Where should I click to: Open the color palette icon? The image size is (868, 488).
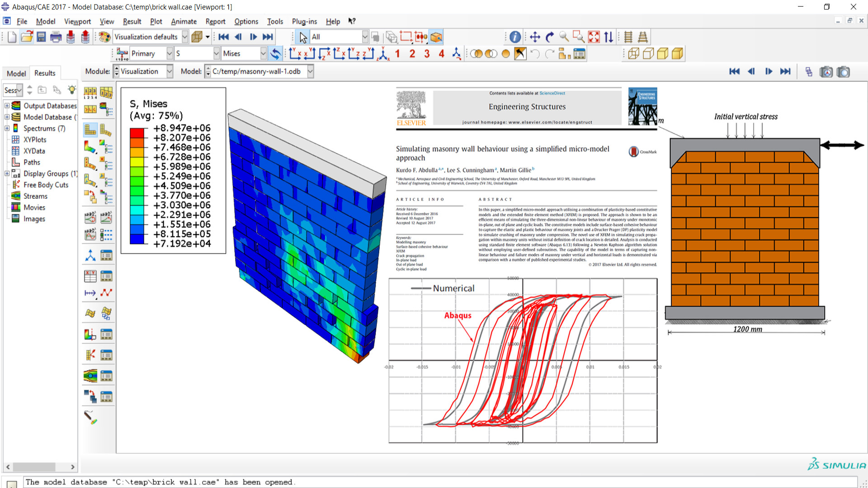pyautogui.click(x=104, y=37)
